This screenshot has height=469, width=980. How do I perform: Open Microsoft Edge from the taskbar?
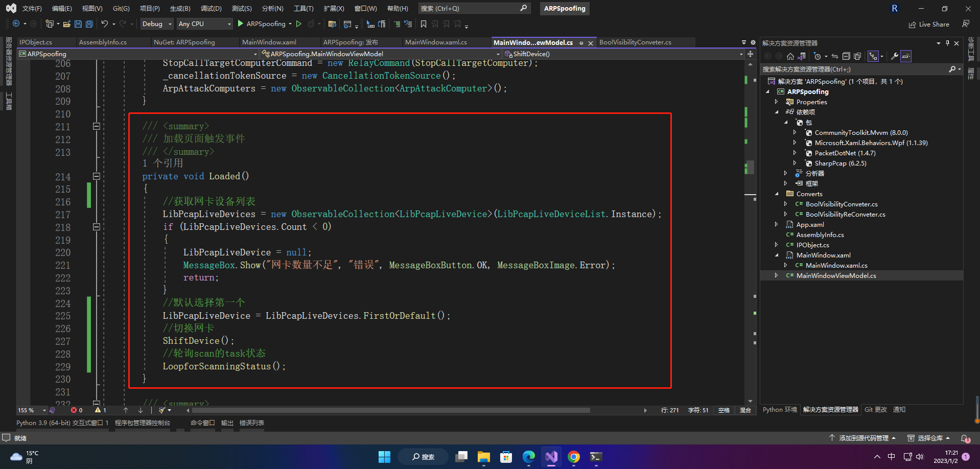tap(529, 457)
